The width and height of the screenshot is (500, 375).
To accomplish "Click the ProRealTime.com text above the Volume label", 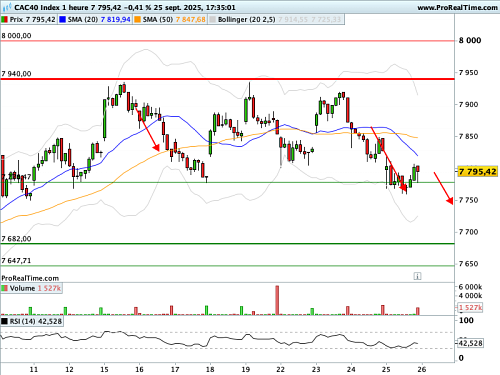I will click(30, 278).
